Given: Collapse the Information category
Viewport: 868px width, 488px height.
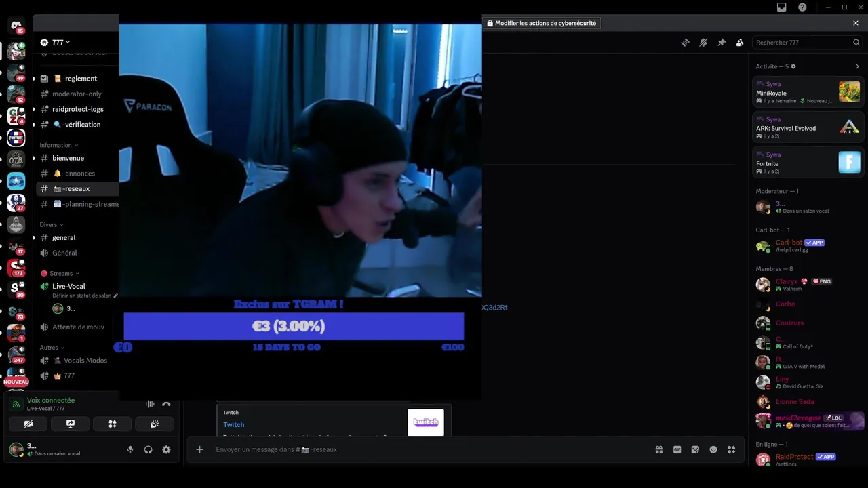Looking at the screenshot, I should click(59, 145).
